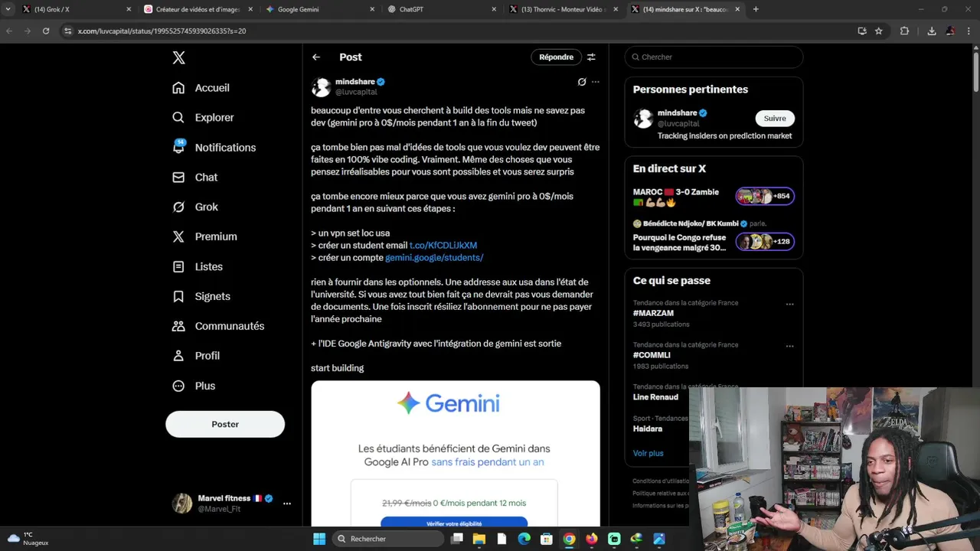Launch Microsoft Edge from the taskbar
This screenshot has height=551, width=980.
click(x=524, y=539)
